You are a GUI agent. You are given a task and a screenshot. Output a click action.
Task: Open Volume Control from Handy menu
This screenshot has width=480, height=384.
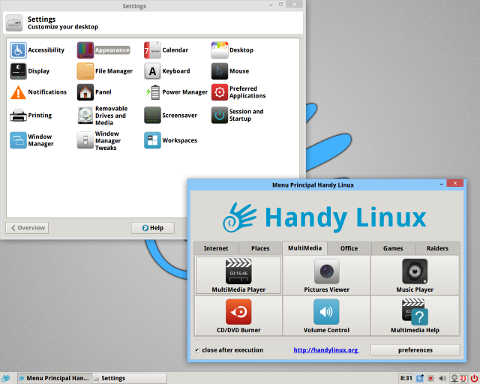[326, 316]
